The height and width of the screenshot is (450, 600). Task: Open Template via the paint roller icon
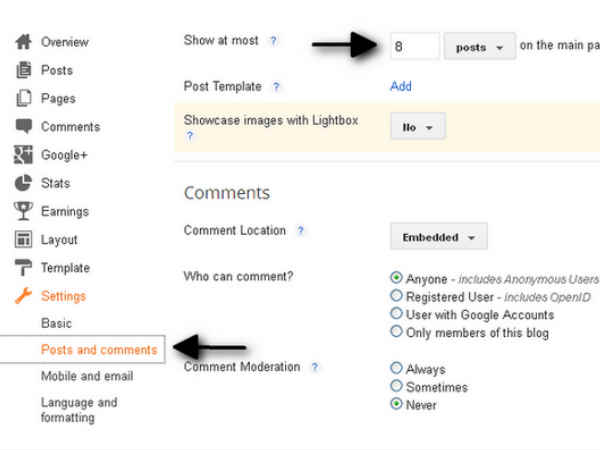click(23, 267)
